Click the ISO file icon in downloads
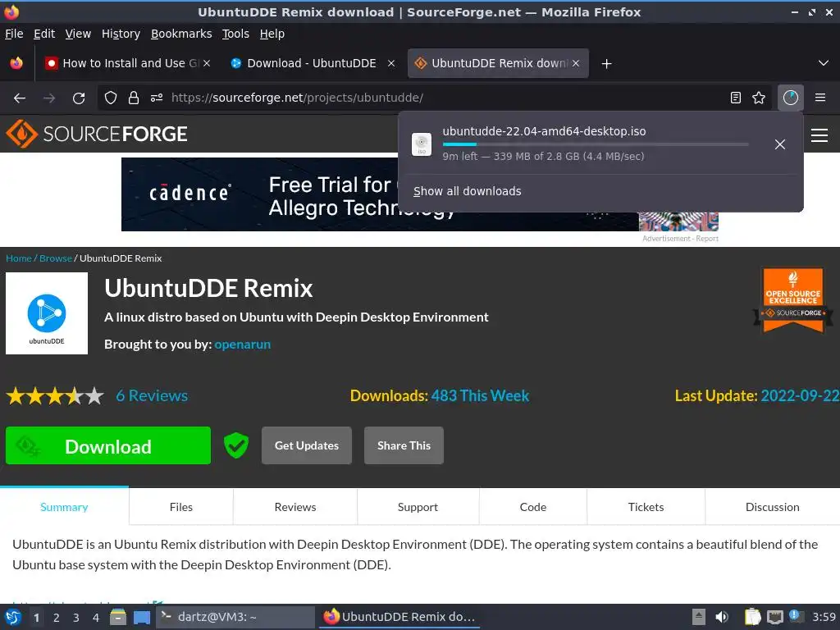Viewport: 840px width, 630px height. [422, 144]
